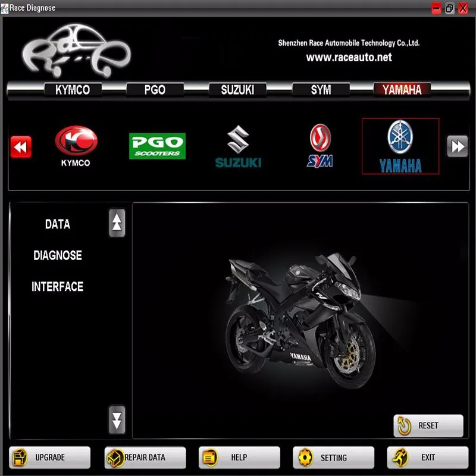This screenshot has height=476, width=476.
Task: Click Shenzhen Race Automobile Technology company text
Action: coord(349,43)
